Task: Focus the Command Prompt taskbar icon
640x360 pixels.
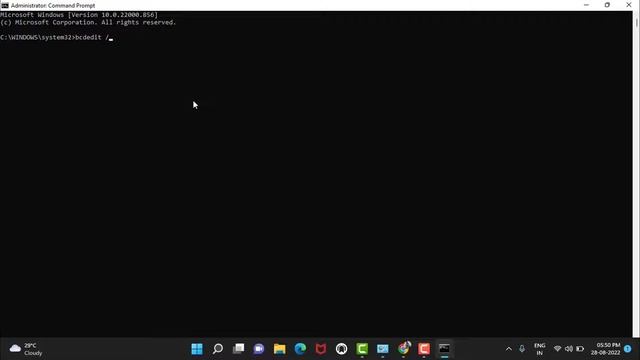Action: tap(444, 349)
